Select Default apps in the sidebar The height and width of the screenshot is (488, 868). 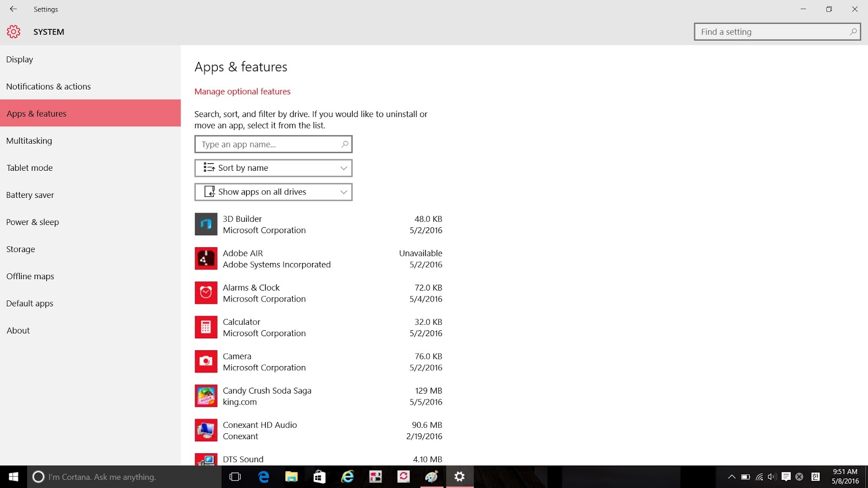point(29,303)
